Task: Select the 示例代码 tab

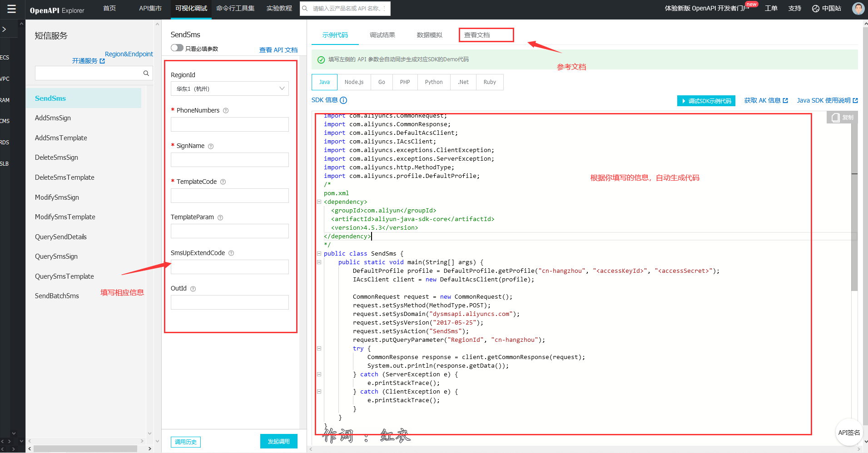Action: click(335, 35)
